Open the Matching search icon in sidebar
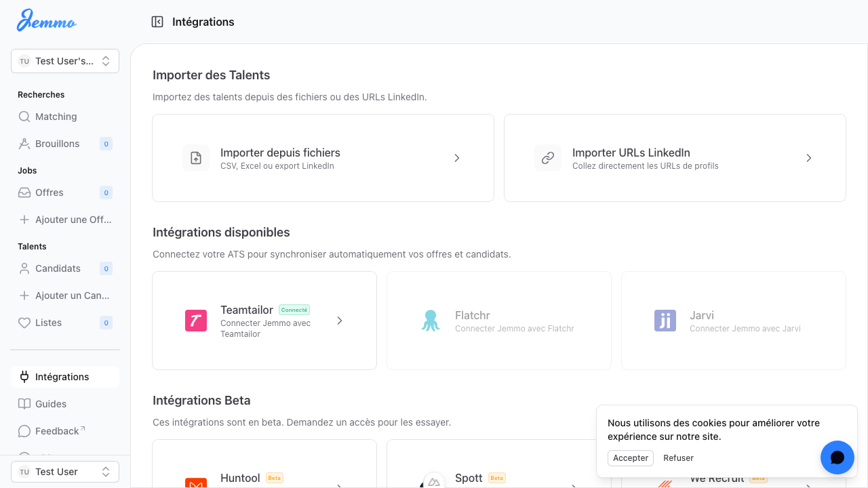868x488 pixels. click(x=23, y=116)
